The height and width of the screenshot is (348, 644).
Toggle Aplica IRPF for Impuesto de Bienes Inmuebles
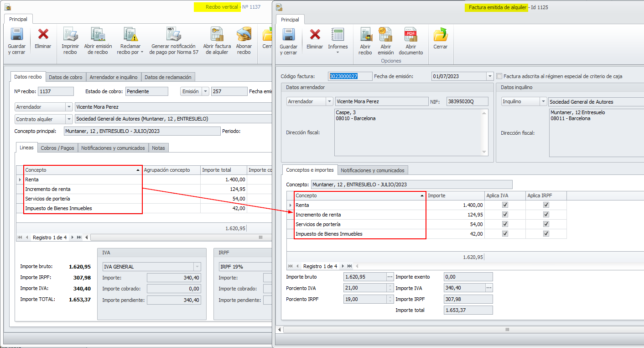(546, 234)
